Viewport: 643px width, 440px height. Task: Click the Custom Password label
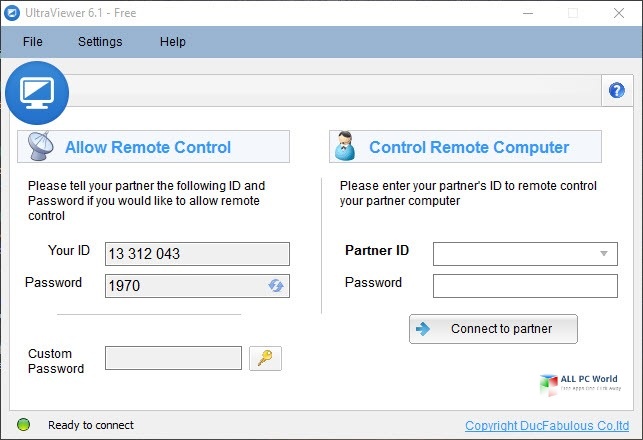coord(56,361)
